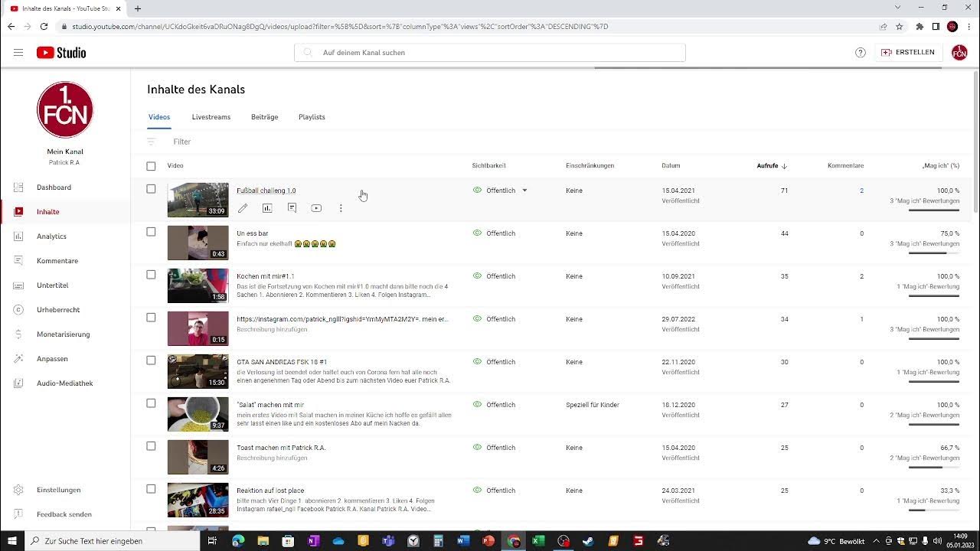Switch to the Playlists tab
The height and width of the screenshot is (551, 980).
[x=312, y=117]
